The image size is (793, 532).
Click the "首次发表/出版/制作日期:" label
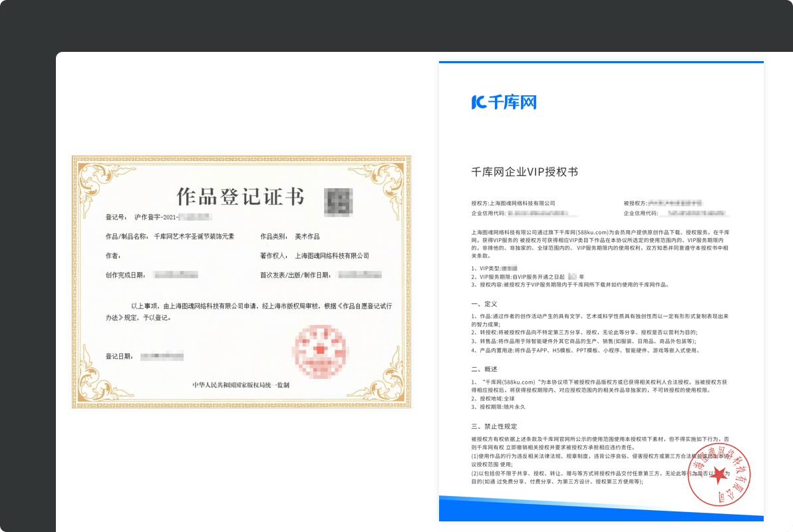[295, 275]
